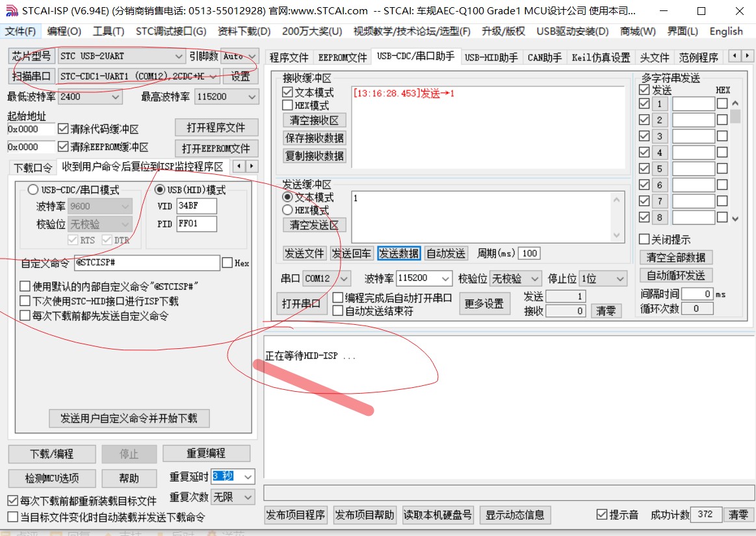Click the 周期(ms) input field

coord(529,253)
